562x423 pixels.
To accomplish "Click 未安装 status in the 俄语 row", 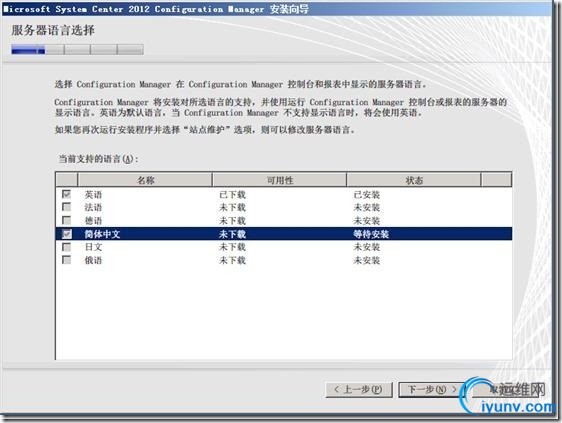I will coord(366,260).
